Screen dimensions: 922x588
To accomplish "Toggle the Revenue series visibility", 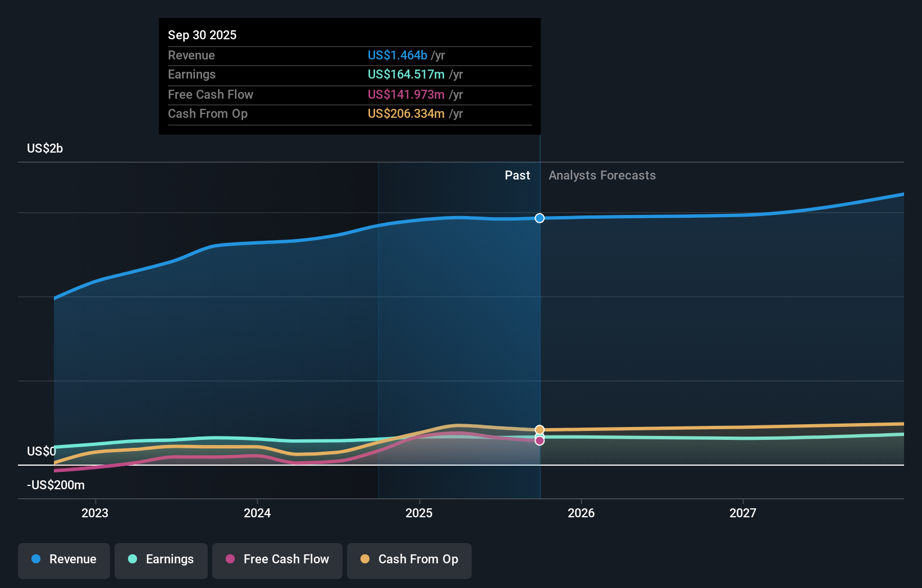I will pyautogui.click(x=63, y=560).
